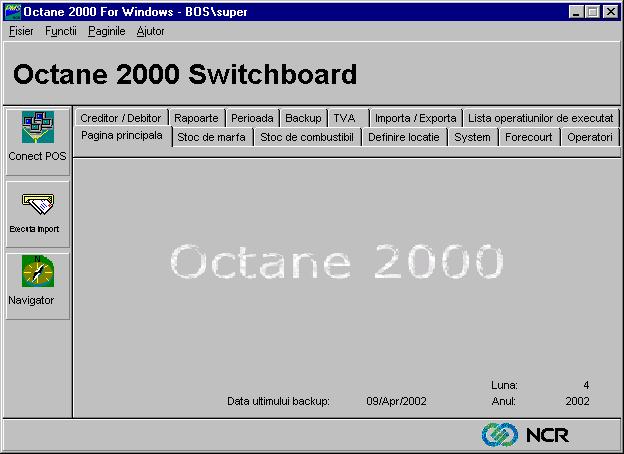Click the Executa Import card-reader icon

(x=38, y=204)
